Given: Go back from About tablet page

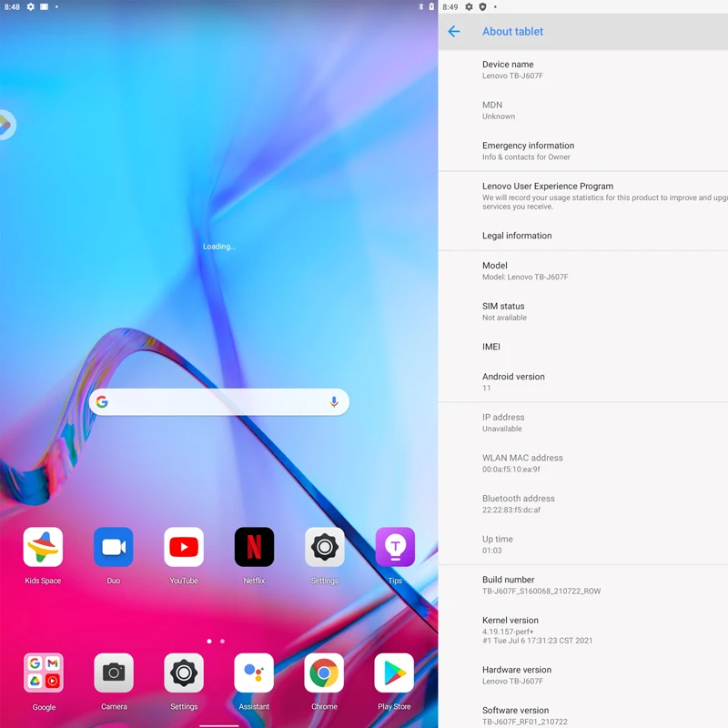Looking at the screenshot, I should (x=454, y=32).
